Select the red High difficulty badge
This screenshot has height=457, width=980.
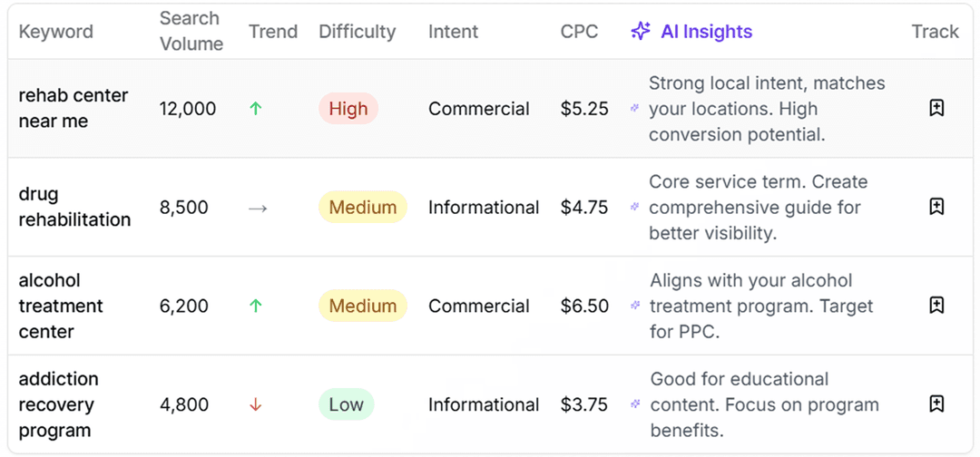(x=348, y=109)
